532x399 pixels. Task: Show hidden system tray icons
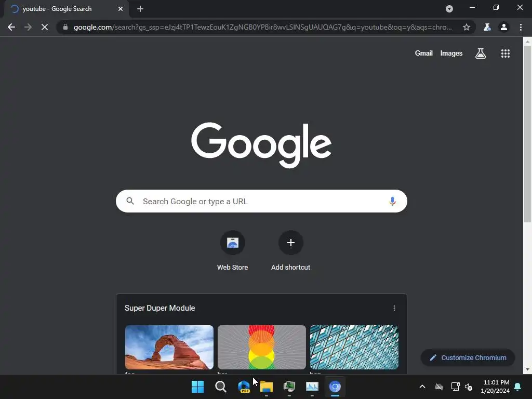422,387
